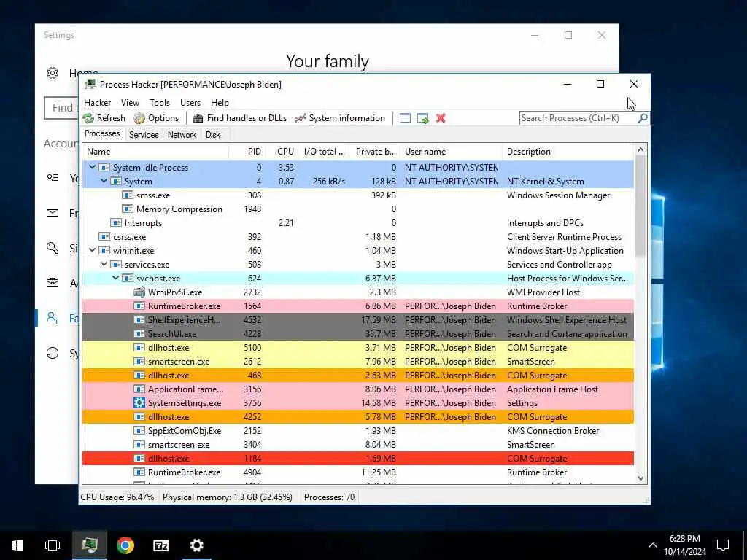Click the RuntimeBroker.exe 1564 icon
This screenshot has width=747, height=560.
pos(139,306)
